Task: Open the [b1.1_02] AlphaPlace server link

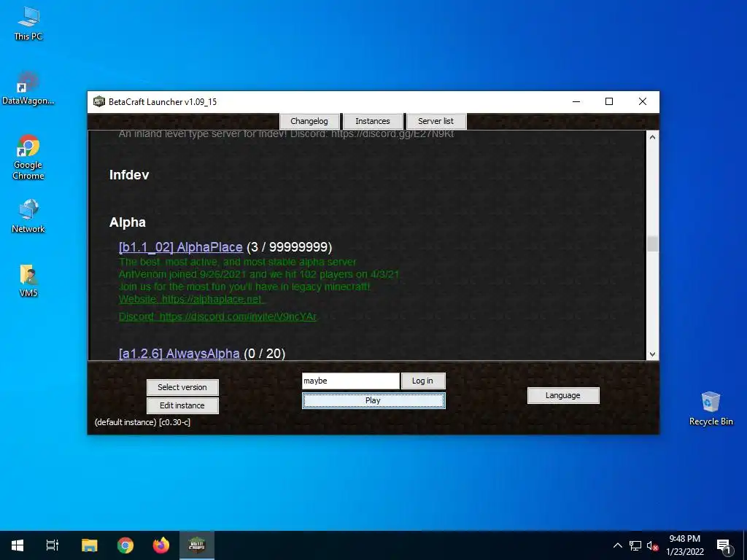Action: (181, 247)
